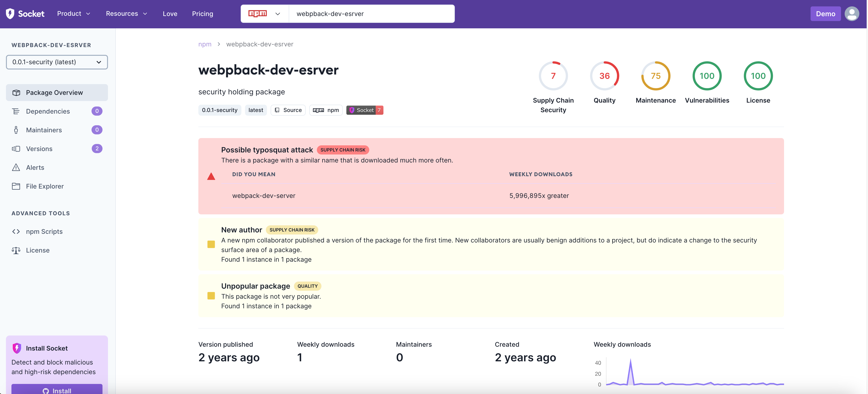Screen dimensions: 868x394
Task: Click the Quality score 36 gauge
Action: point(604,76)
